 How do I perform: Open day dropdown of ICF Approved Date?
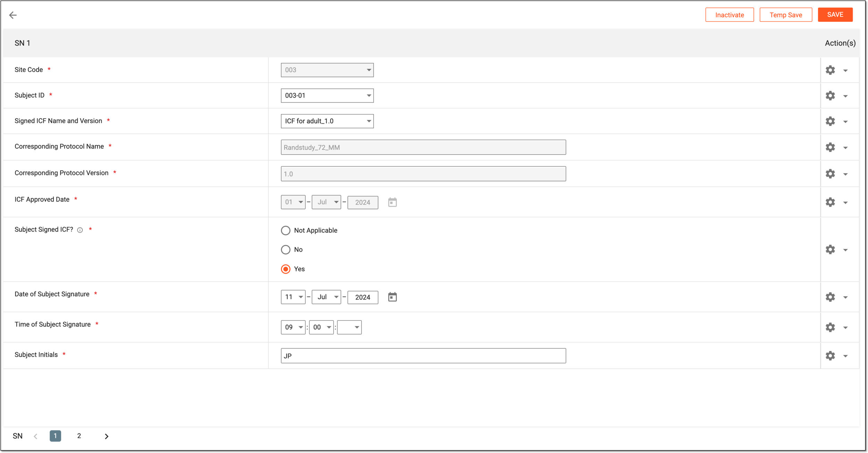coord(293,202)
